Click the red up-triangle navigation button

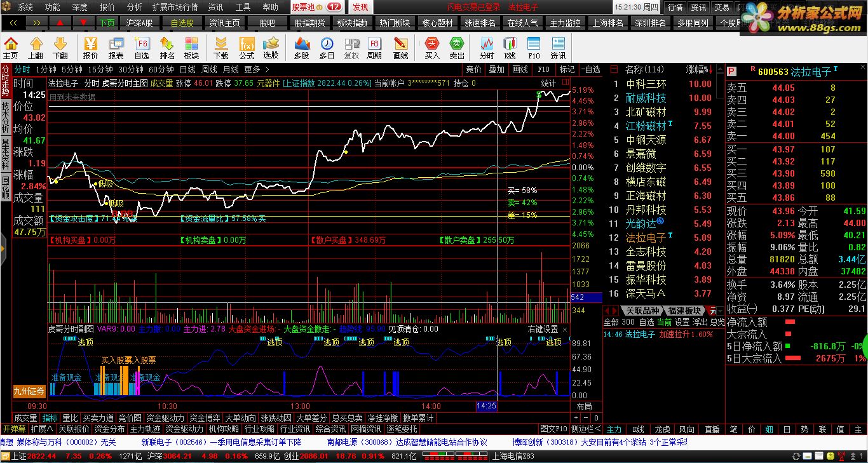60,22
